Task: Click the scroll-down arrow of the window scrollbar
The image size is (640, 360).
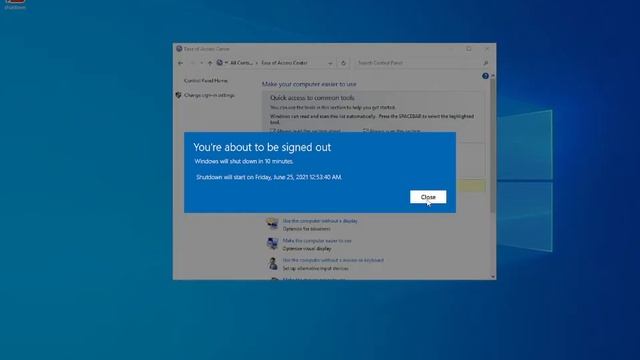Action: pos(493,277)
